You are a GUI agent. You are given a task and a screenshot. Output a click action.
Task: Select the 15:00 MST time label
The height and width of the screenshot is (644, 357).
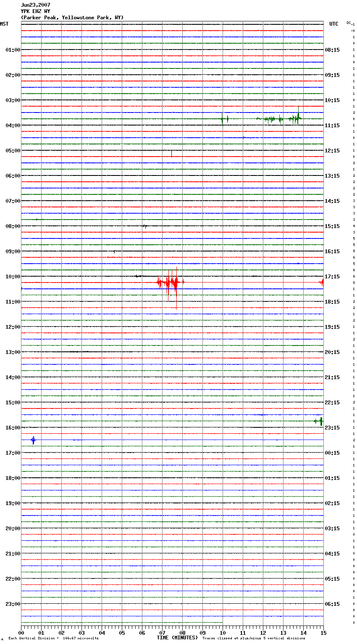click(x=13, y=403)
